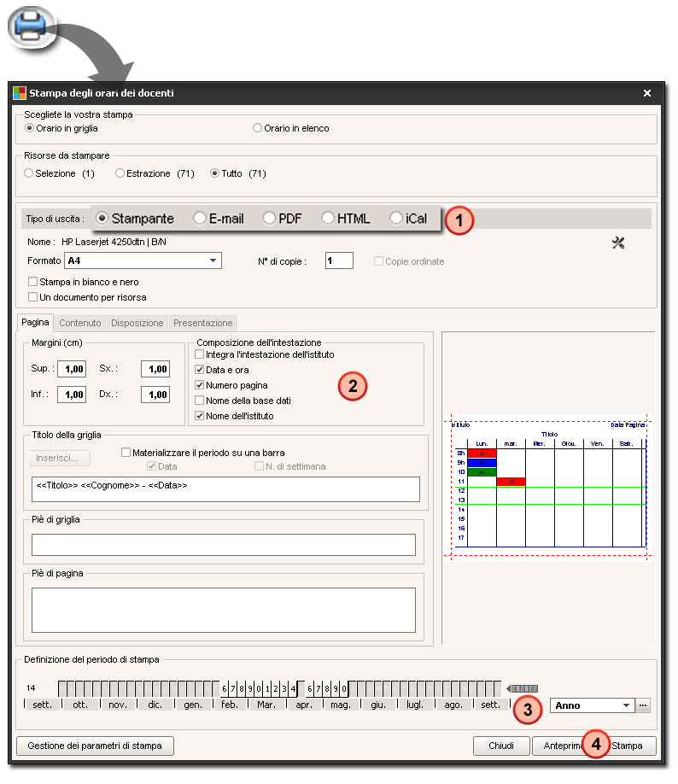Click the Stampa button
678x784 pixels.
point(627,746)
